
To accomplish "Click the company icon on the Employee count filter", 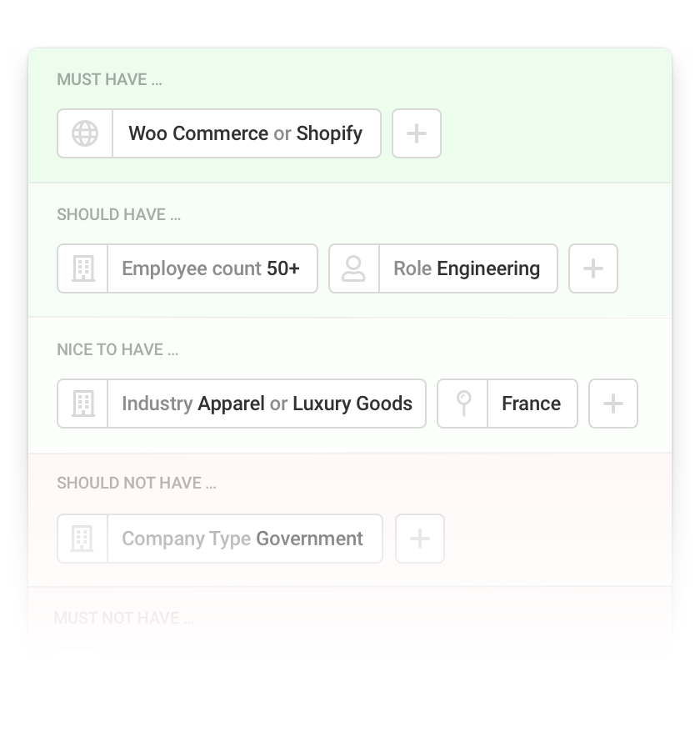I will (82, 268).
